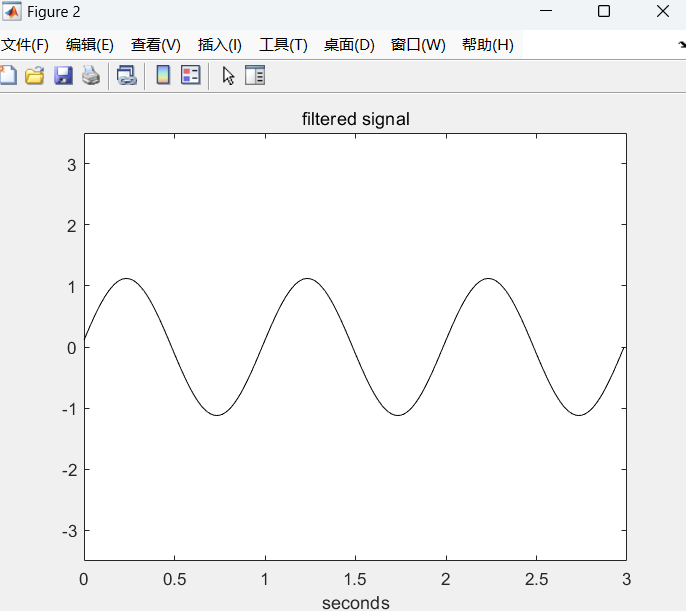Print the figure using the printer icon
686x611 pixels.
[91, 75]
